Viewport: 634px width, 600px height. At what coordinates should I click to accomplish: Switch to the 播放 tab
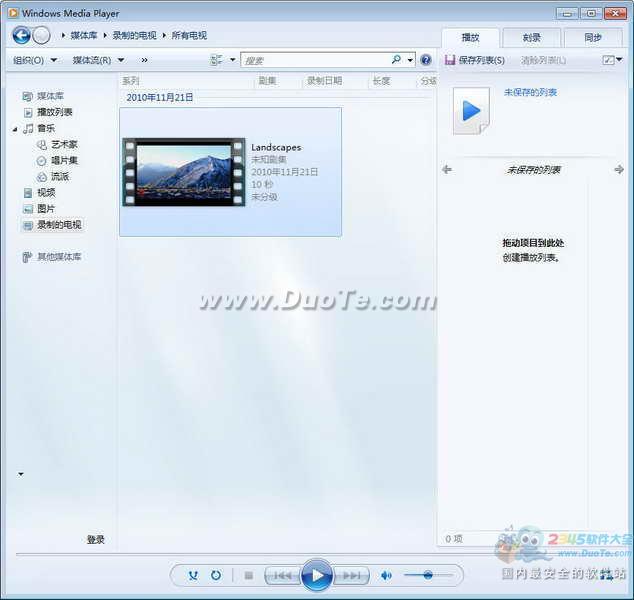click(470, 38)
